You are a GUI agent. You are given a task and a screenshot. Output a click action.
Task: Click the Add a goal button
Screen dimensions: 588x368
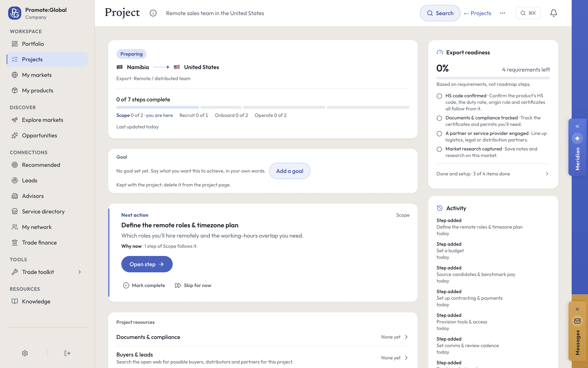click(x=289, y=171)
